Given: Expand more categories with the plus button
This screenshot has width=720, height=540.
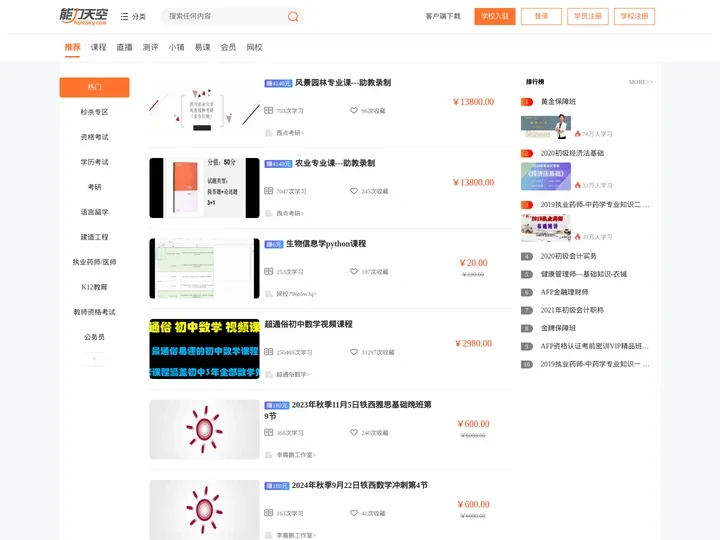Looking at the screenshot, I should [x=95, y=359].
